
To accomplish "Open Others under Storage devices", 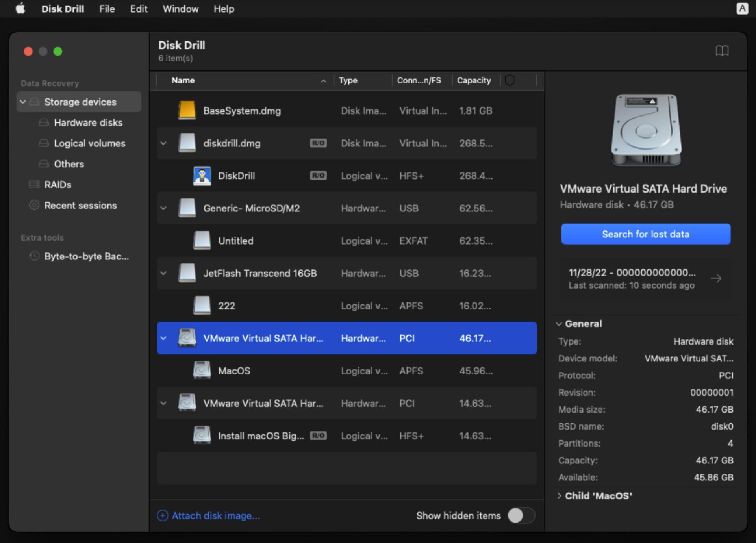I will click(x=69, y=164).
